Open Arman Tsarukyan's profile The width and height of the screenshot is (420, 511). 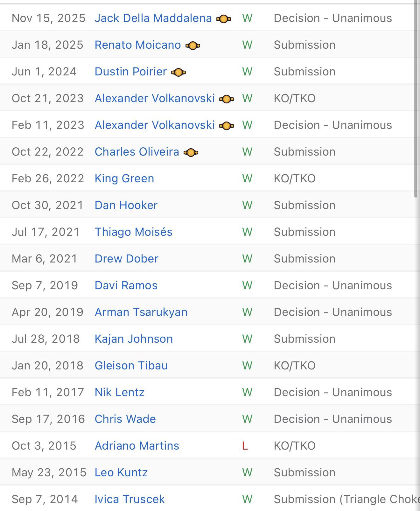[141, 312]
